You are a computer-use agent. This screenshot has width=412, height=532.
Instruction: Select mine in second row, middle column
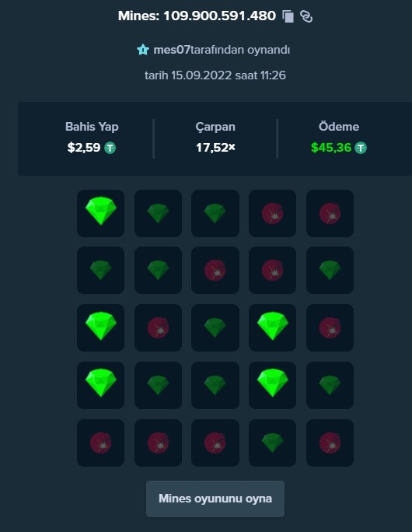215,270
